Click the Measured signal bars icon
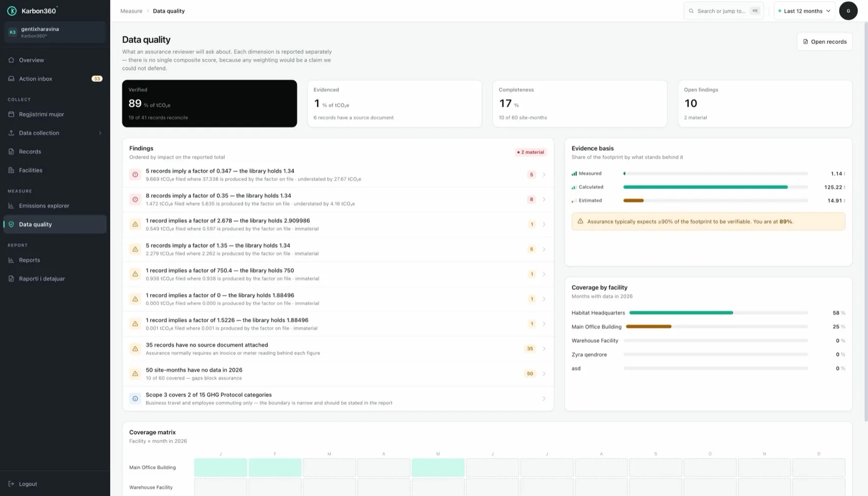The height and width of the screenshot is (496, 868). pyautogui.click(x=574, y=173)
